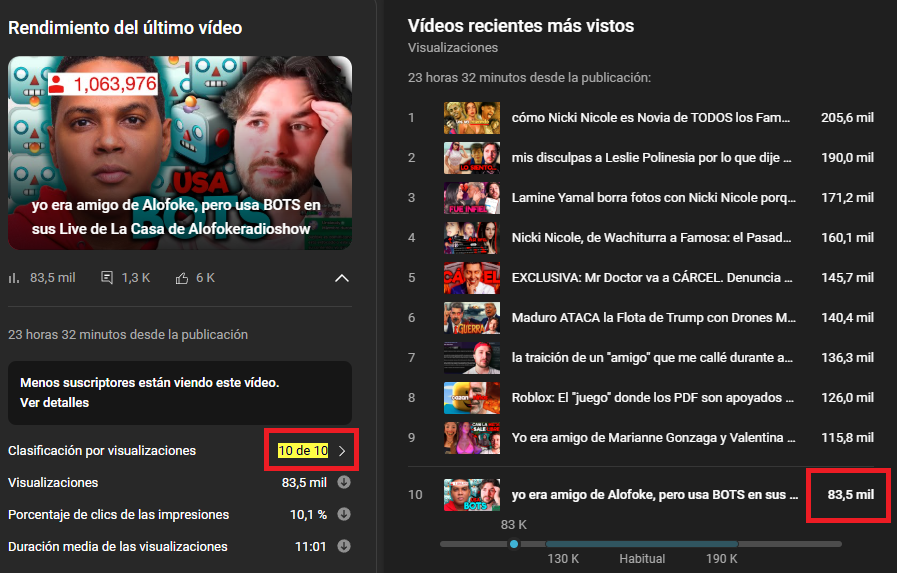This screenshot has height=573, width=897.
Task: Click the down-arrow icon beside 10,1 % click rate
Action: point(344,514)
